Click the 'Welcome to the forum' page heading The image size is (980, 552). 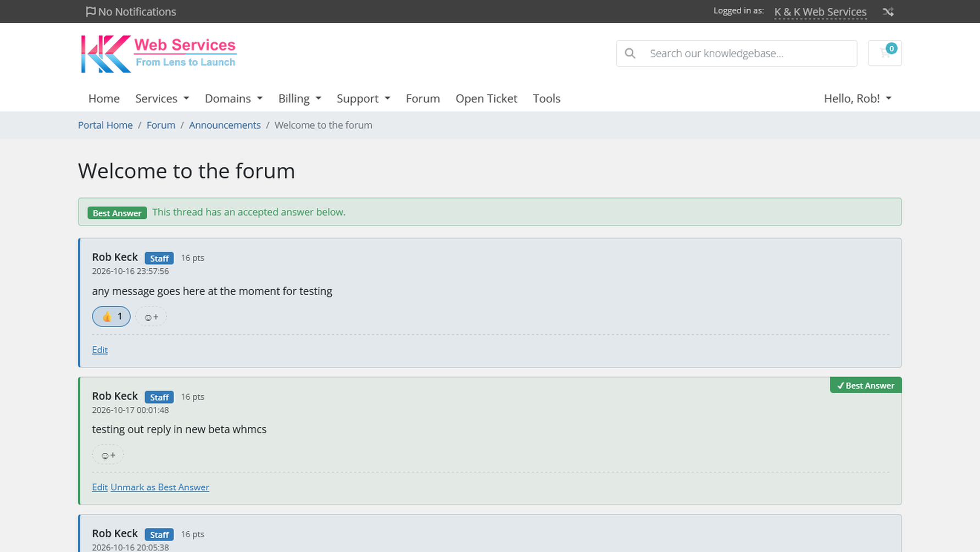[x=186, y=171]
